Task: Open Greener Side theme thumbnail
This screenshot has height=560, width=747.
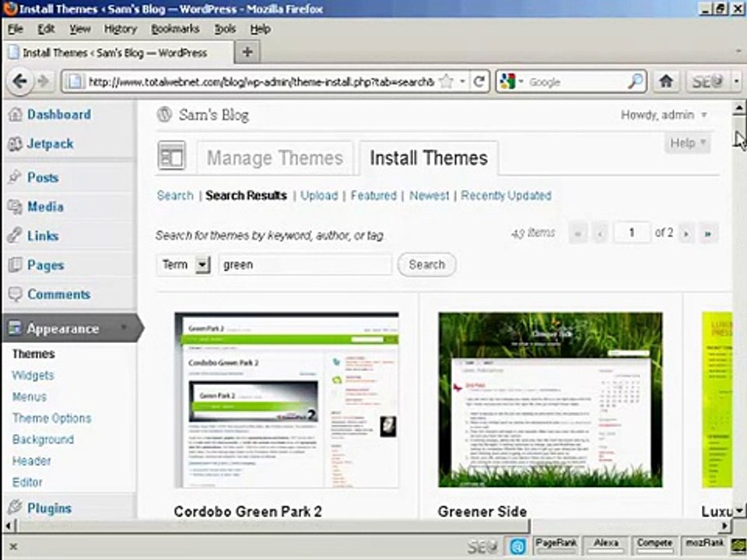Action: [550, 400]
